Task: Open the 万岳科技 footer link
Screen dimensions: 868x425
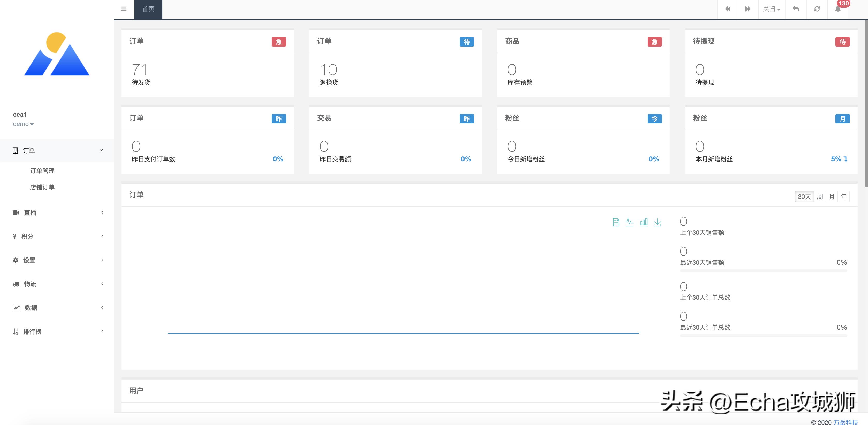Action: pos(846,422)
